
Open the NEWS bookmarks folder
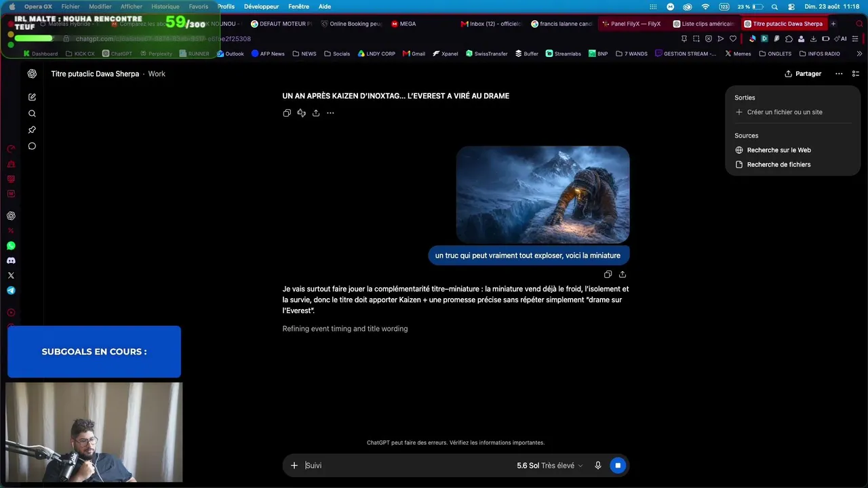(304, 54)
